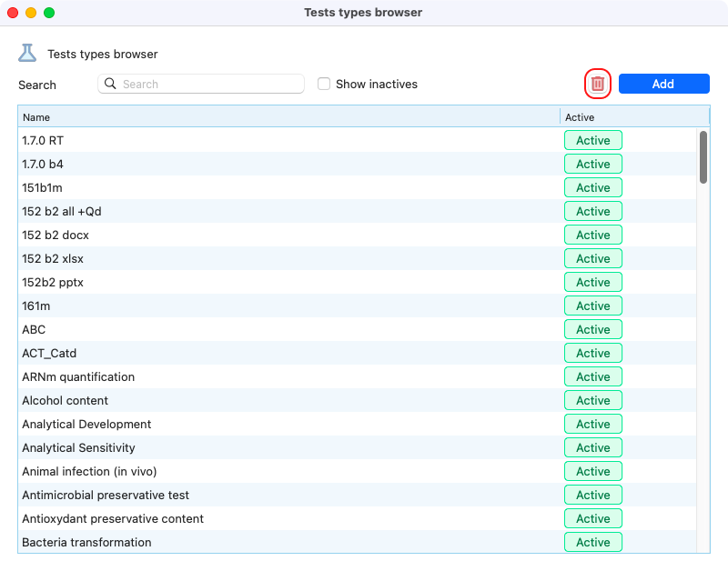Sort by the Active column header
The width and height of the screenshot is (728, 571).
pos(634,117)
